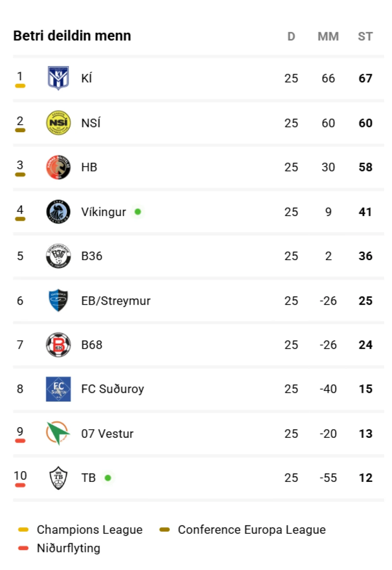Open the FC Suðuroy blue logo
Screen dimensions: 392x570
coord(58,389)
